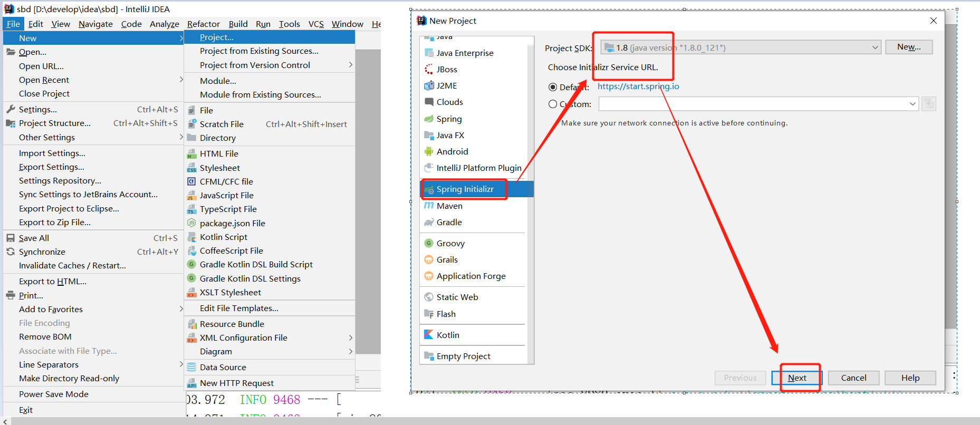980x425 pixels.
Task: Click the Java FX folder icon
Action: coord(429,135)
